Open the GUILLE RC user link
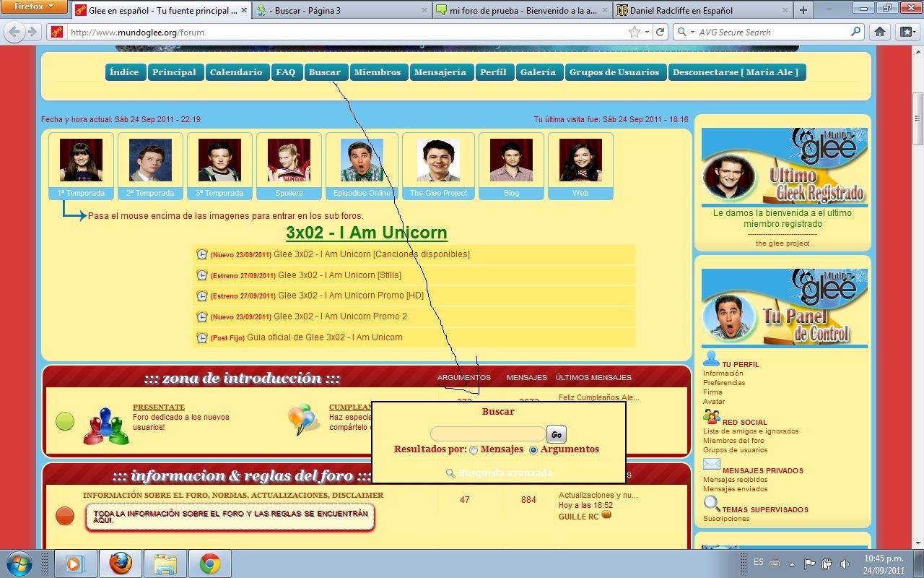The height and width of the screenshot is (578, 924). (x=579, y=517)
